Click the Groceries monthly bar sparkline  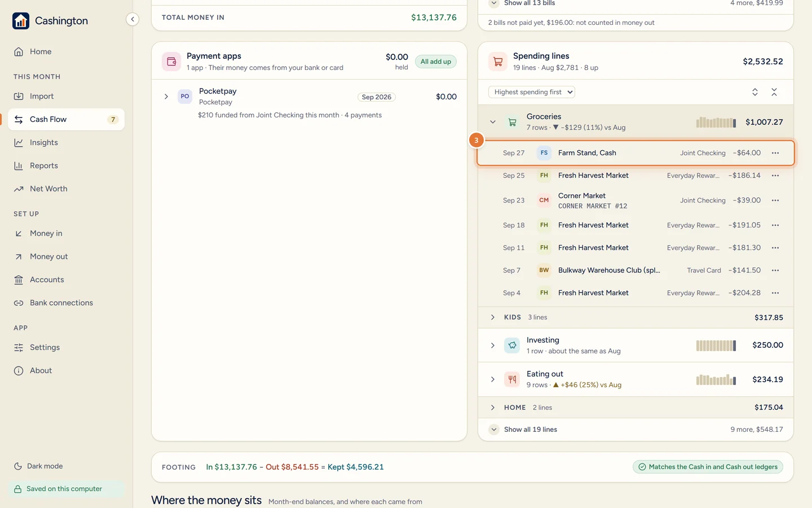pyautogui.click(x=716, y=122)
